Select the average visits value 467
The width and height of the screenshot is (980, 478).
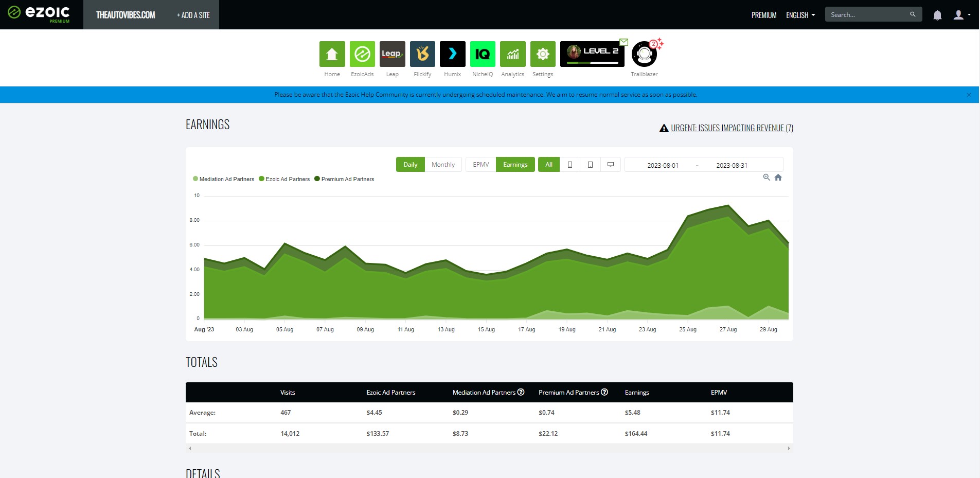click(x=286, y=413)
